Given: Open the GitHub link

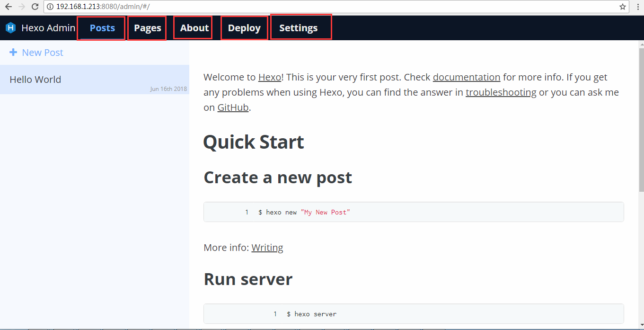Looking at the screenshot, I should tap(233, 107).
